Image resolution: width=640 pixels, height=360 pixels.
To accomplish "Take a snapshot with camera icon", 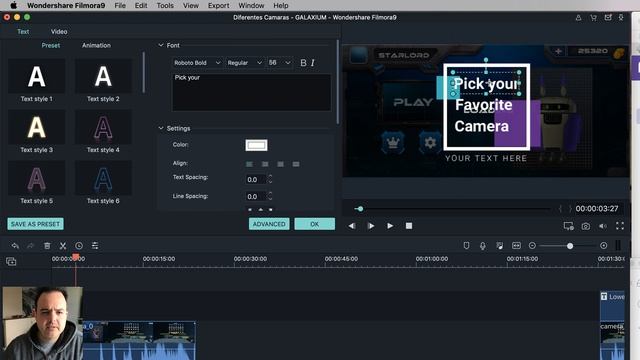I will click(x=586, y=226).
